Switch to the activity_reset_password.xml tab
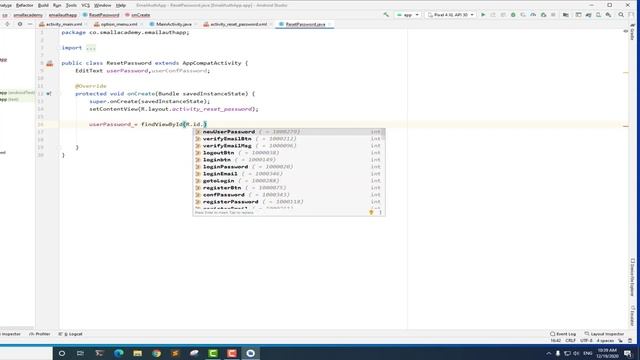This screenshot has height=360, width=640. 238,24
